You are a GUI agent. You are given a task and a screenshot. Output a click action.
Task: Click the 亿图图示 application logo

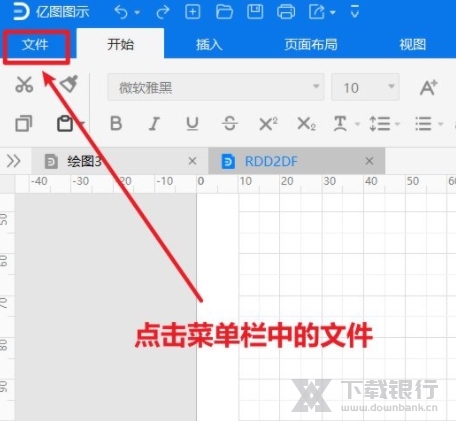[x=21, y=11]
